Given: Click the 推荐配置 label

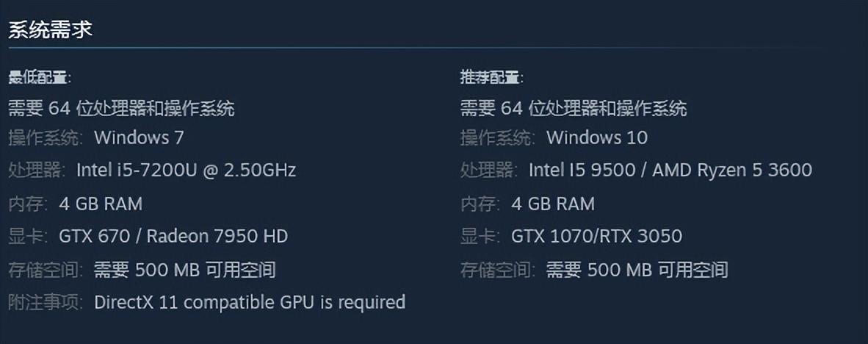Looking at the screenshot, I should pyautogui.click(x=491, y=78).
